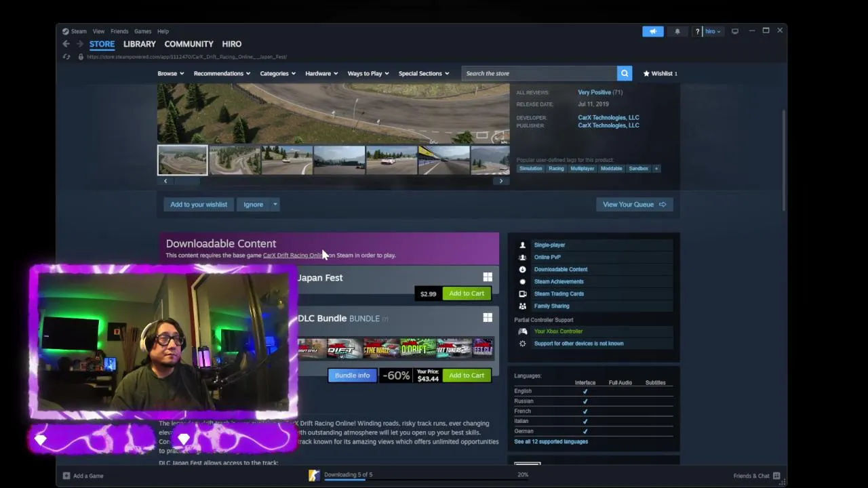Click the Sandbox tag
Image resolution: width=868 pixels, height=488 pixels.
[638, 169]
